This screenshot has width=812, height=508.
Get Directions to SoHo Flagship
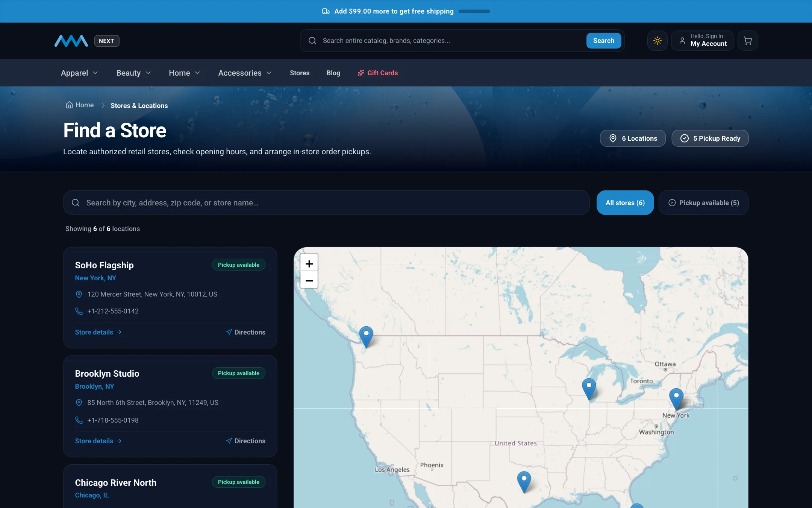click(x=245, y=332)
